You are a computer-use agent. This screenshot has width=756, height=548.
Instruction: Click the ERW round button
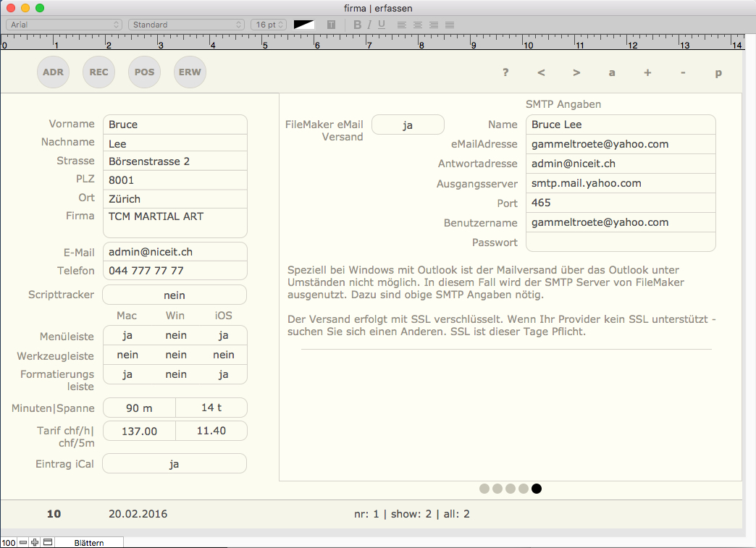tap(190, 72)
